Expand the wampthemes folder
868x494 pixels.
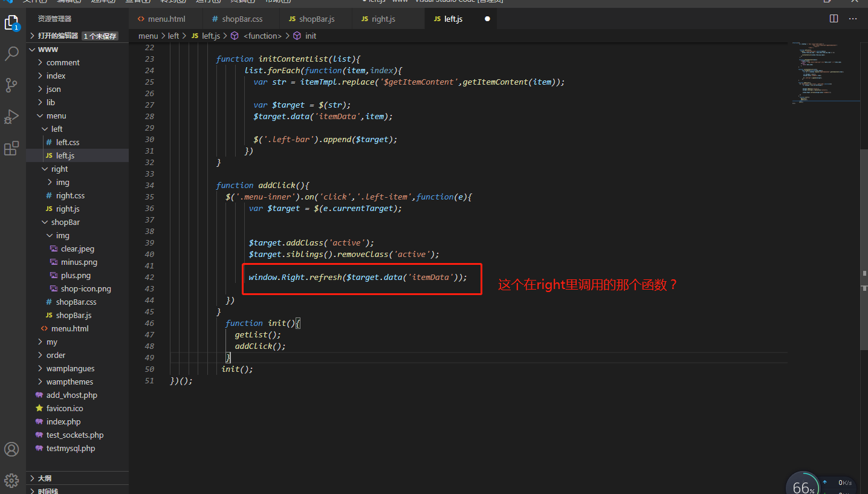(x=77, y=382)
